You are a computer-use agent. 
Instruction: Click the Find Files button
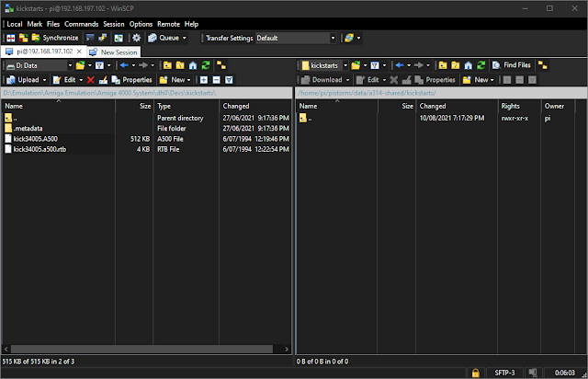point(512,65)
